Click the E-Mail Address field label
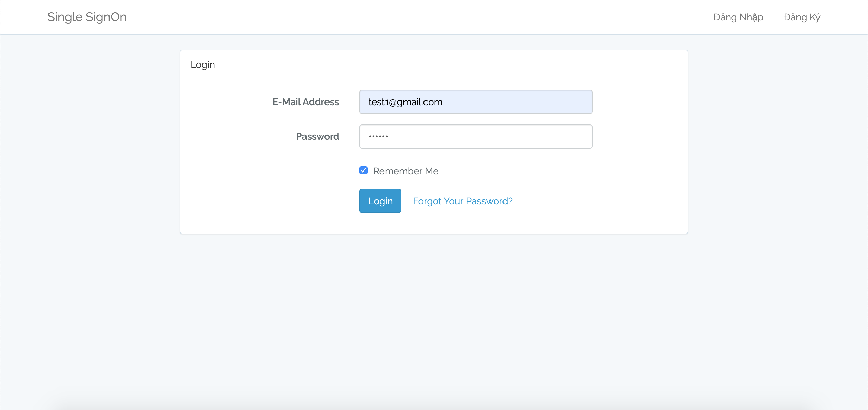This screenshot has width=868, height=410. 305,102
